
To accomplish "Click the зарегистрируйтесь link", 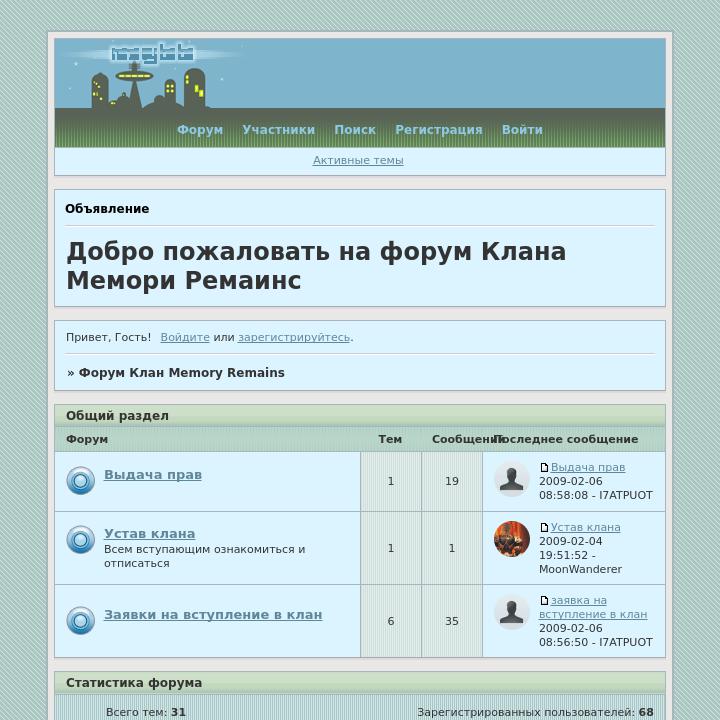I will [x=294, y=337].
